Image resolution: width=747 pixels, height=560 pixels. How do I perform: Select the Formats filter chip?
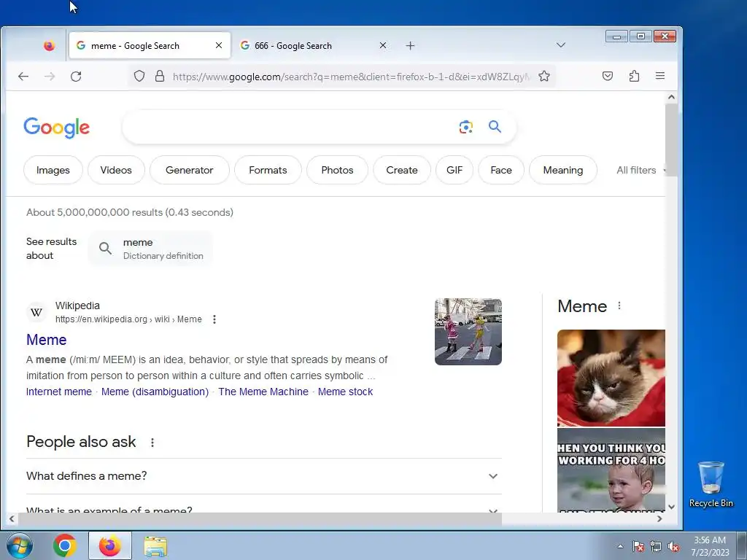point(268,170)
